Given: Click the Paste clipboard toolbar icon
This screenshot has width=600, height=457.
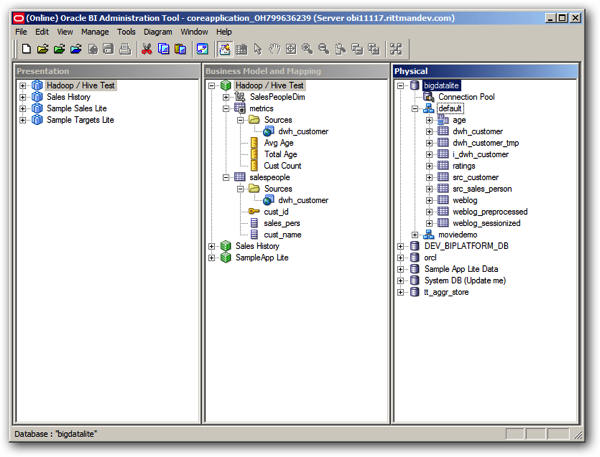Looking at the screenshot, I should (x=180, y=49).
